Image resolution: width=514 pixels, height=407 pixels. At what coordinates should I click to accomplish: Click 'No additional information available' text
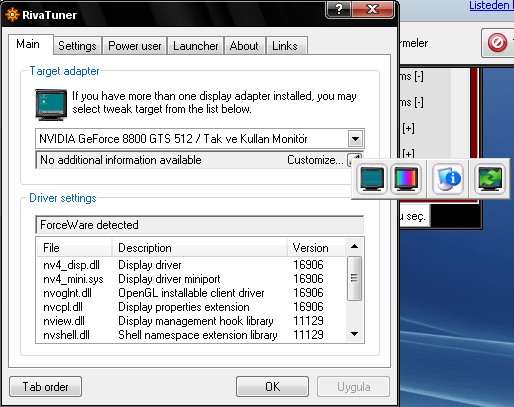pos(121,160)
